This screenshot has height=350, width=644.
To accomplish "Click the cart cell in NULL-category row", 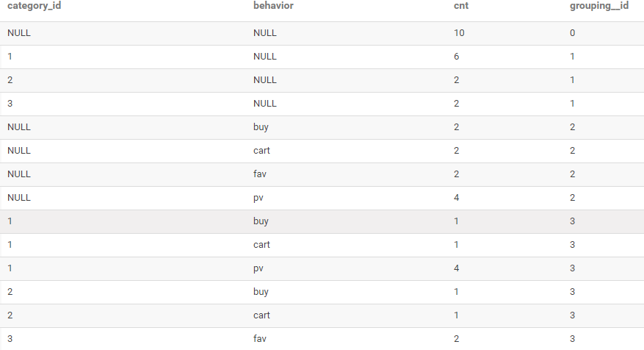I will tap(261, 151).
